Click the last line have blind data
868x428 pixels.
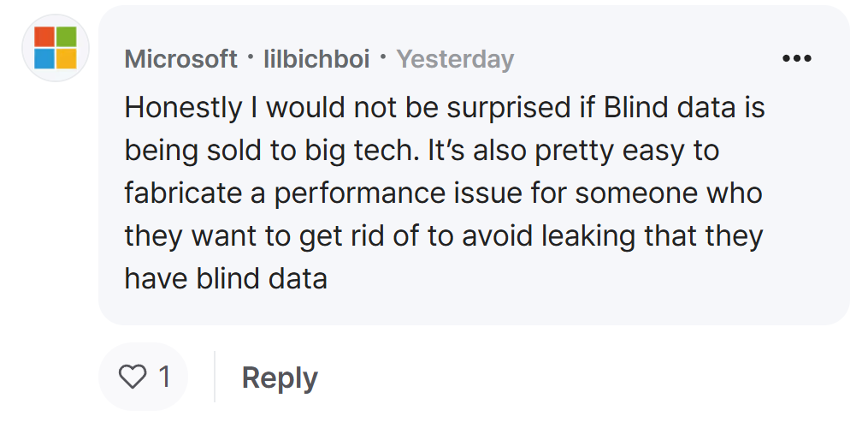[226, 278]
